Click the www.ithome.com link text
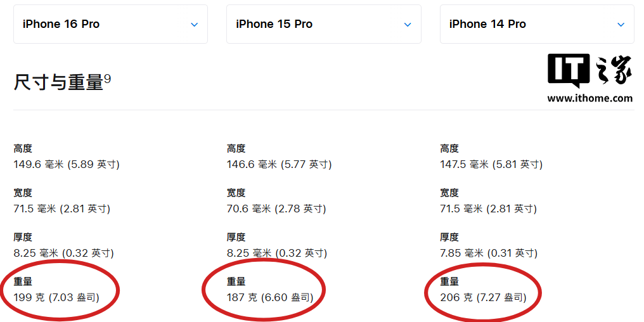Image resolution: width=644 pixels, height=322 pixels. tap(589, 98)
